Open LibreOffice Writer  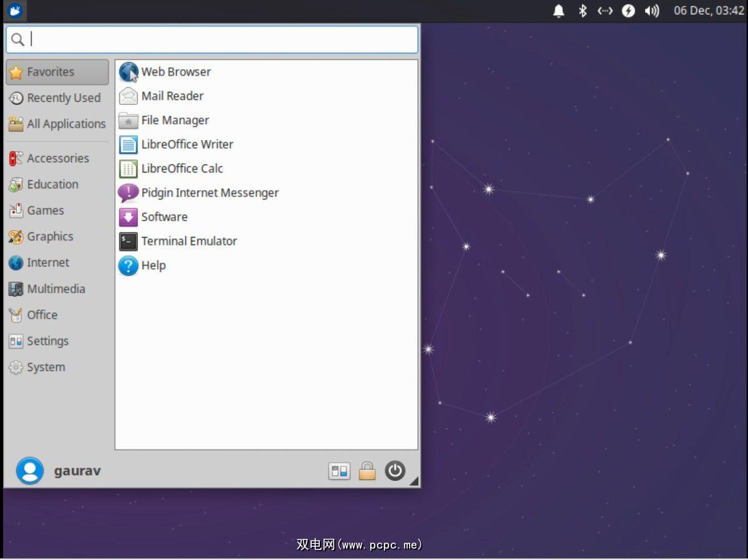tap(187, 145)
